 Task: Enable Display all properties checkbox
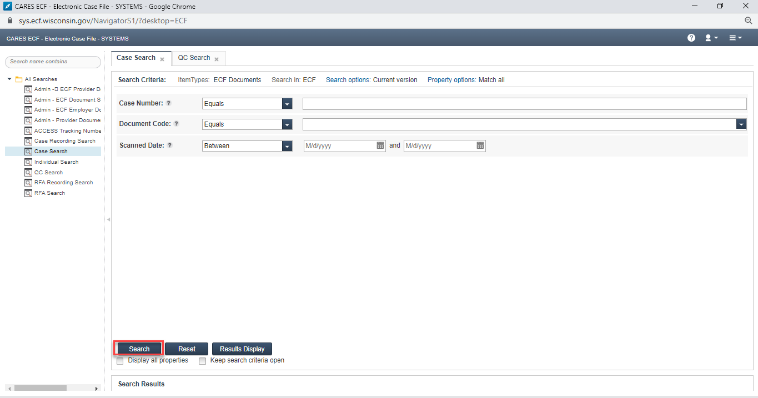click(x=120, y=361)
